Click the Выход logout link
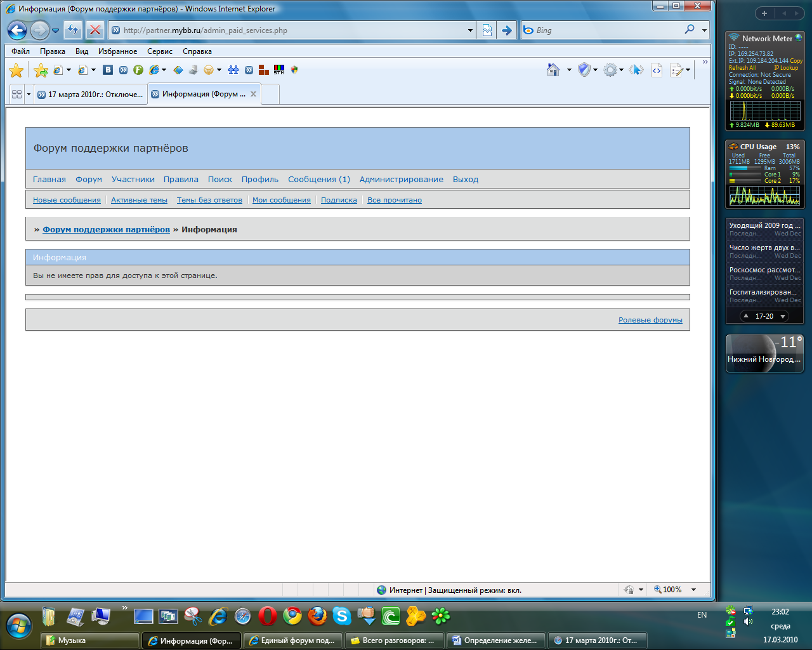The image size is (812, 650). tap(466, 179)
